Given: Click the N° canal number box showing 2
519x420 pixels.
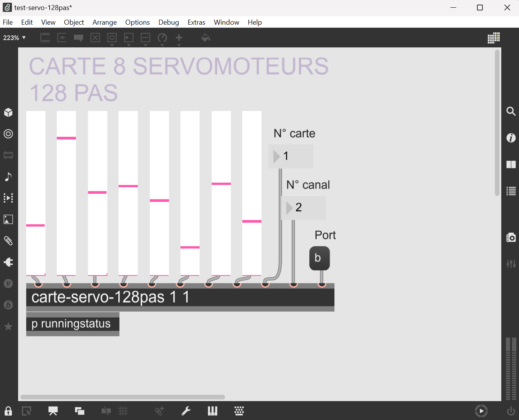Looking at the screenshot, I should point(304,208).
